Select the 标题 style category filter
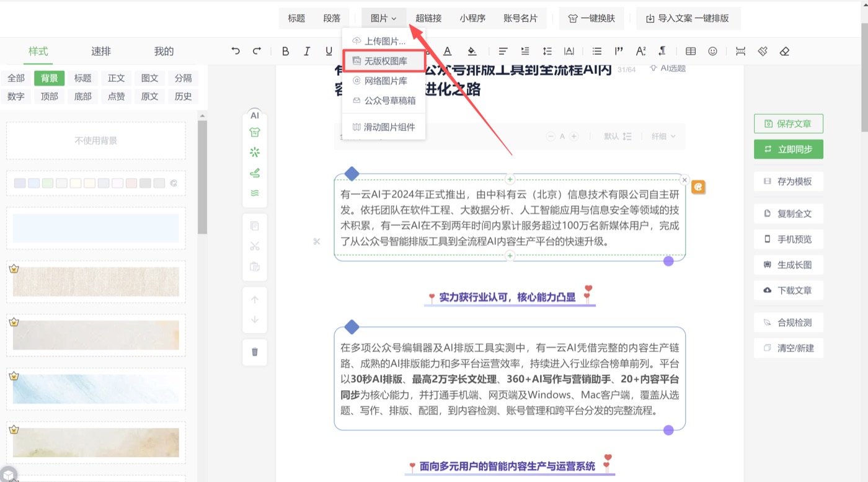Image resolution: width=868 pixels, height=482 pixels. coord(83,78)
